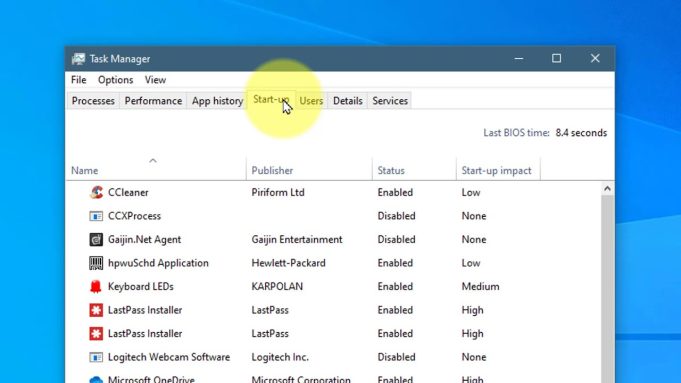Click Disabled status in CCXProcess row

coord(397,216)
